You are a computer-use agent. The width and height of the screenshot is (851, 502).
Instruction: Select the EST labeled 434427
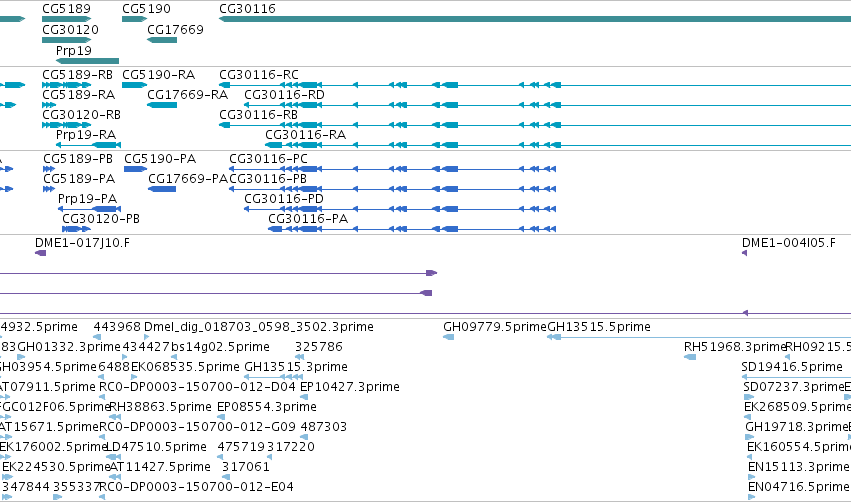click(147, 346)
